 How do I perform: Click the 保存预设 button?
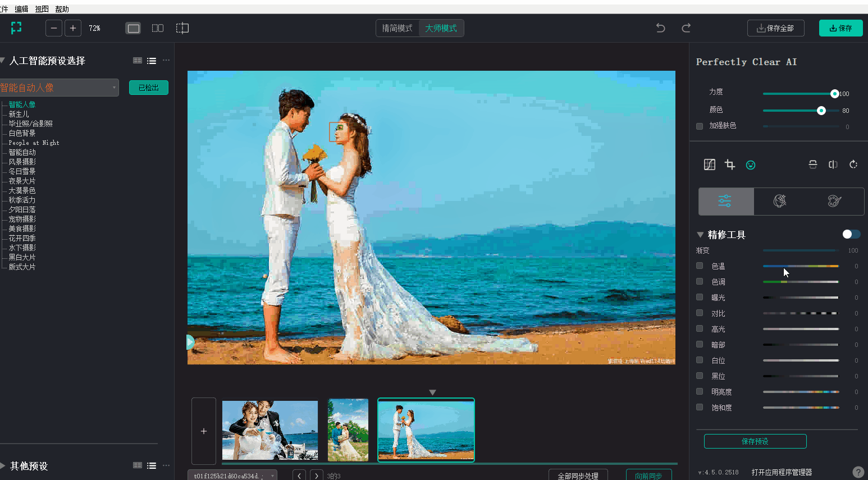755,441
